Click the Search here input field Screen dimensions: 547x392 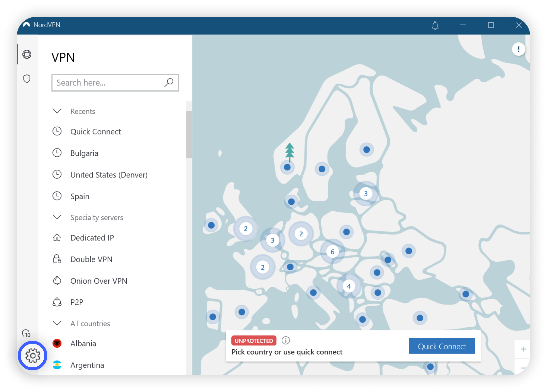click(x=108, y=83)
